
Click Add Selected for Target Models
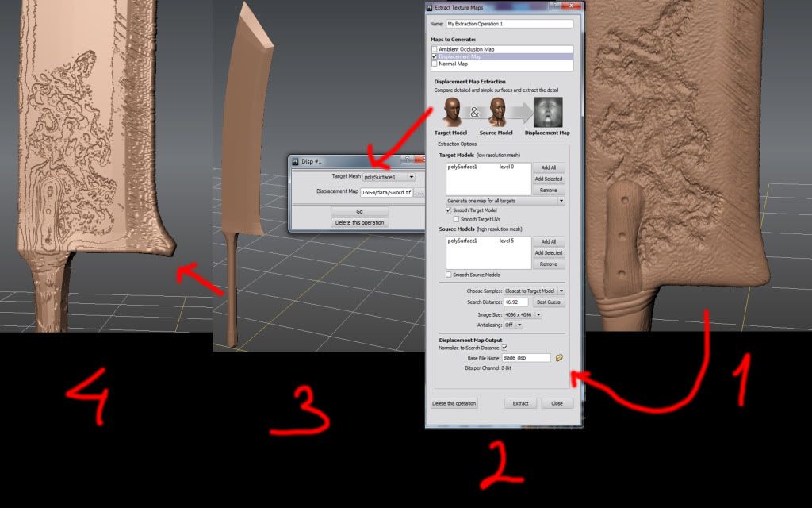coord(548,179)
